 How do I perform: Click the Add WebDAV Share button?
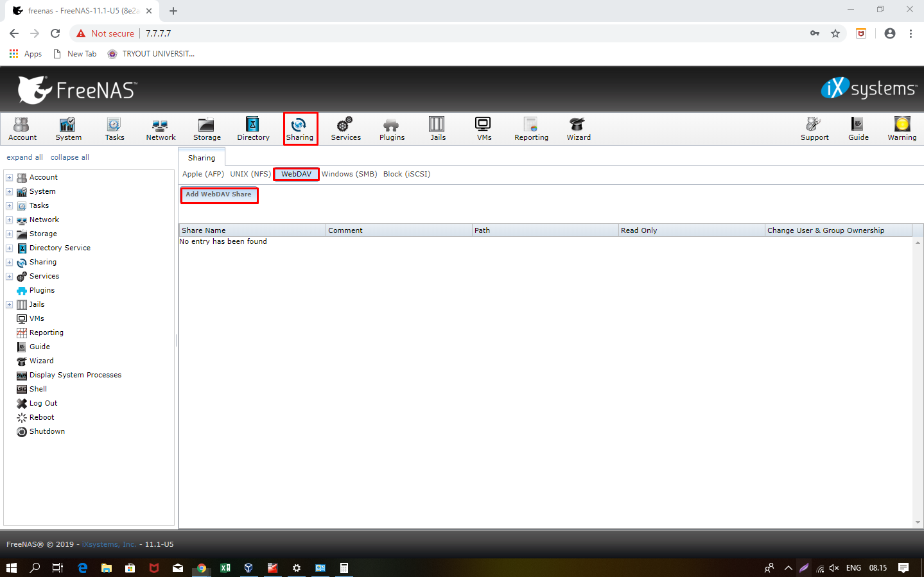point(219,194)
